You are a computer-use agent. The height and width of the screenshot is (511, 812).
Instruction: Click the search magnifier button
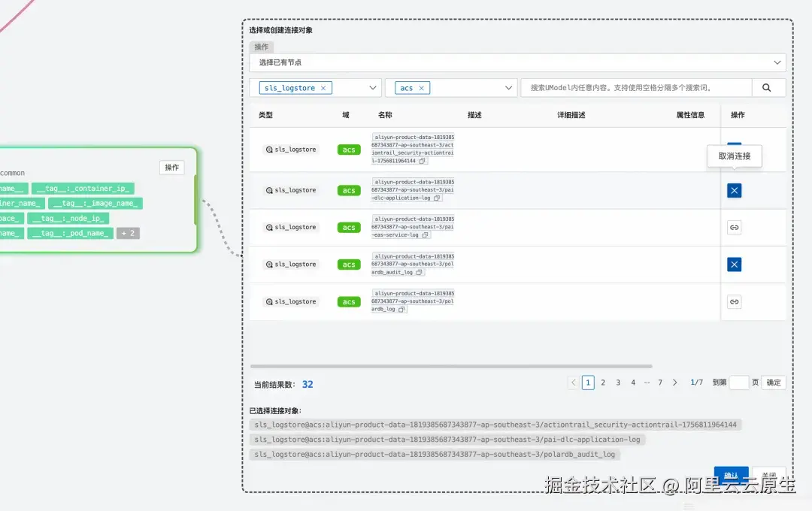(x=766, y=88)
